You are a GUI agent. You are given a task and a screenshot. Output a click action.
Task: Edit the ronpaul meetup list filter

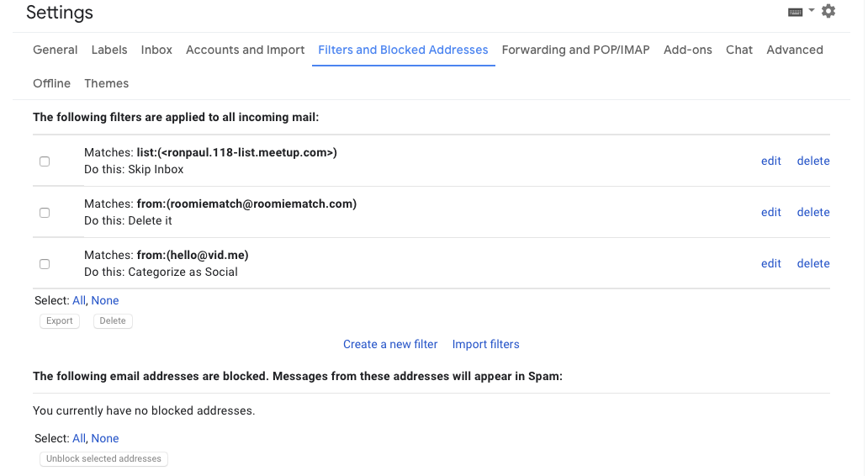[770, 161]
